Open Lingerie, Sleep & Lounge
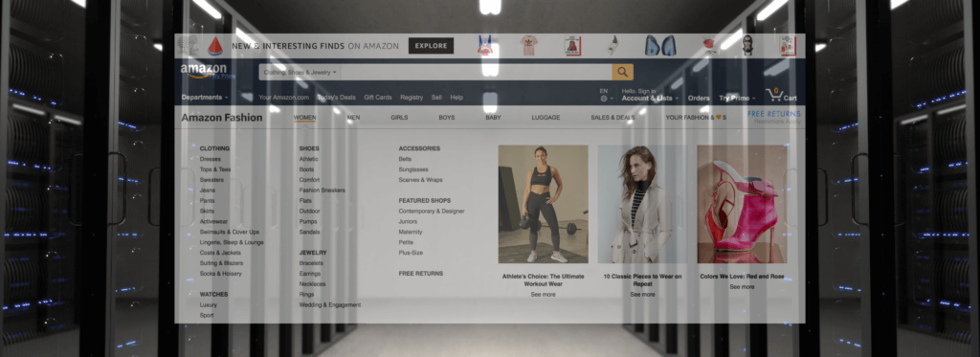The width and height of the screenshot is (980, 357). coord(232,242)
